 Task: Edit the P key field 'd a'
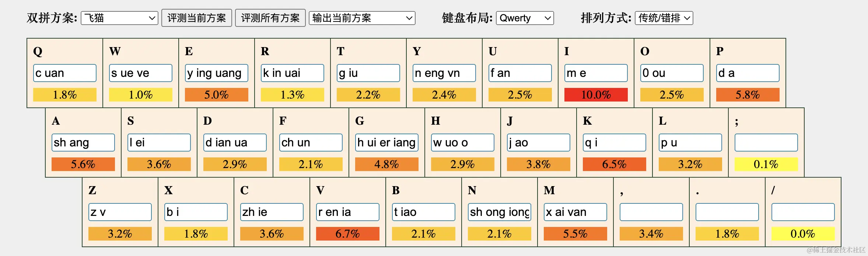coord(748,73)
